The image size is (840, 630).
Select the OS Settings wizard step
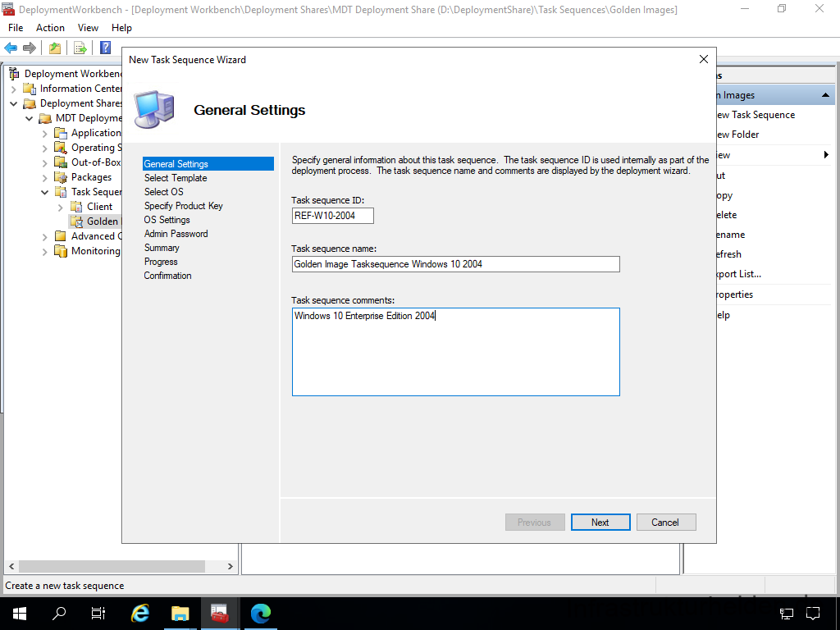click(167, 220)
